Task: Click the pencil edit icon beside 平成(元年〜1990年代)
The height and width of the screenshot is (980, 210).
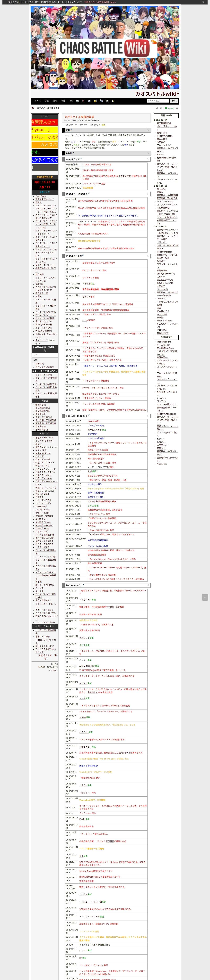Action: coord(89,415)
